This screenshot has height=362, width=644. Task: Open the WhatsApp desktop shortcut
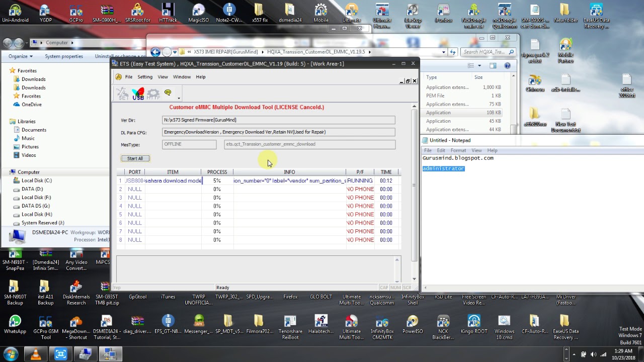point(15,324)
